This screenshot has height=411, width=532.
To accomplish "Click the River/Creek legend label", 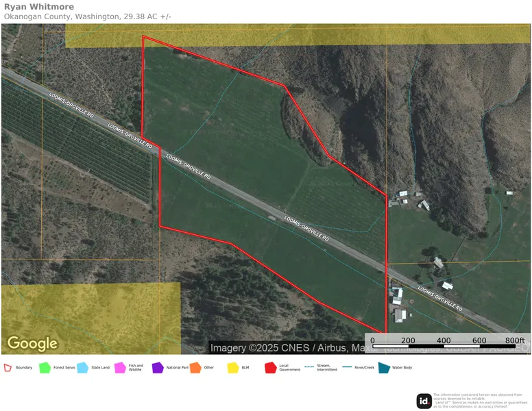I will 364,368.
